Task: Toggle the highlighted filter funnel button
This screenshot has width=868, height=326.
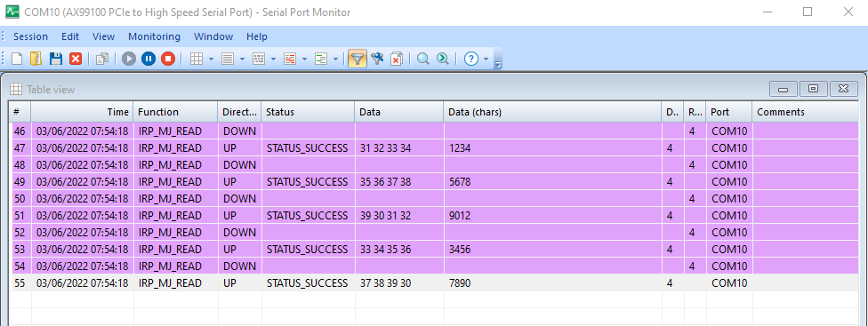Action: point(358,59)
